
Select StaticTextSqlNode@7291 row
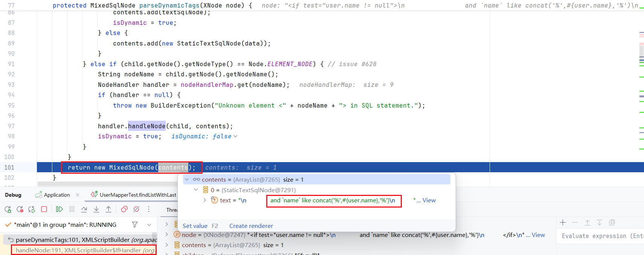tap(317, 190)
